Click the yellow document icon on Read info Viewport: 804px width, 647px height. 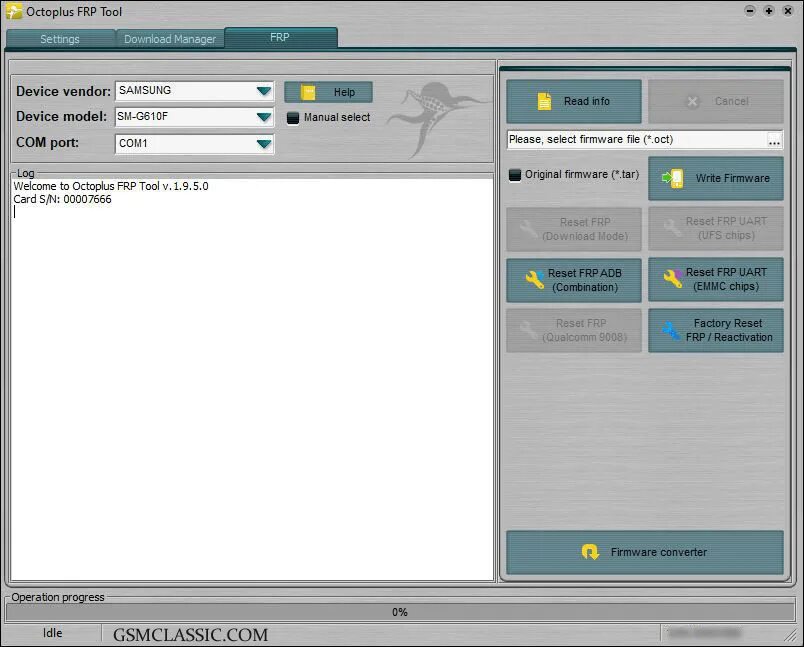point(544,102)
